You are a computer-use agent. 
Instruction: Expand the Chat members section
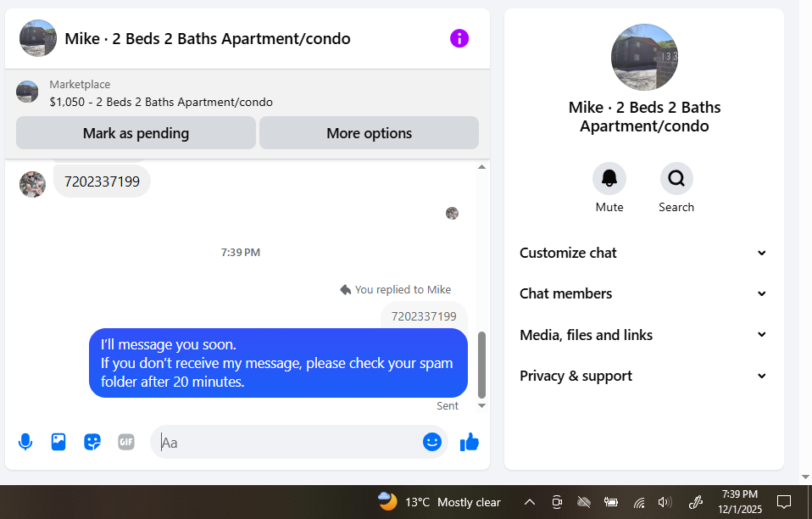point(643,293)
